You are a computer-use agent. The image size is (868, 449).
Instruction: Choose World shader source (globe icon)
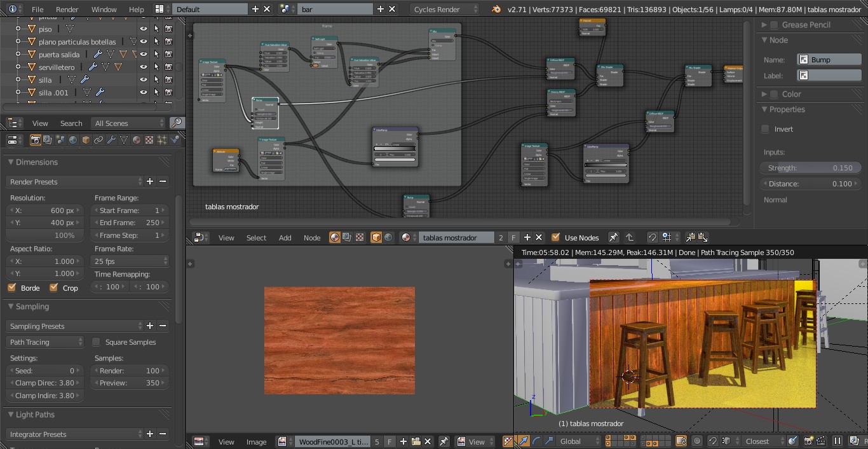[x=388, y=237]
